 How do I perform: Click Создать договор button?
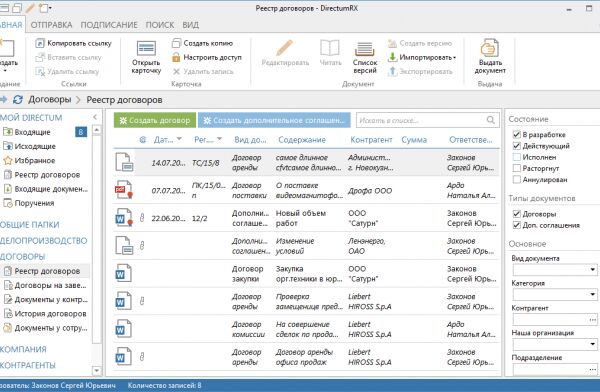pos(155,120)
